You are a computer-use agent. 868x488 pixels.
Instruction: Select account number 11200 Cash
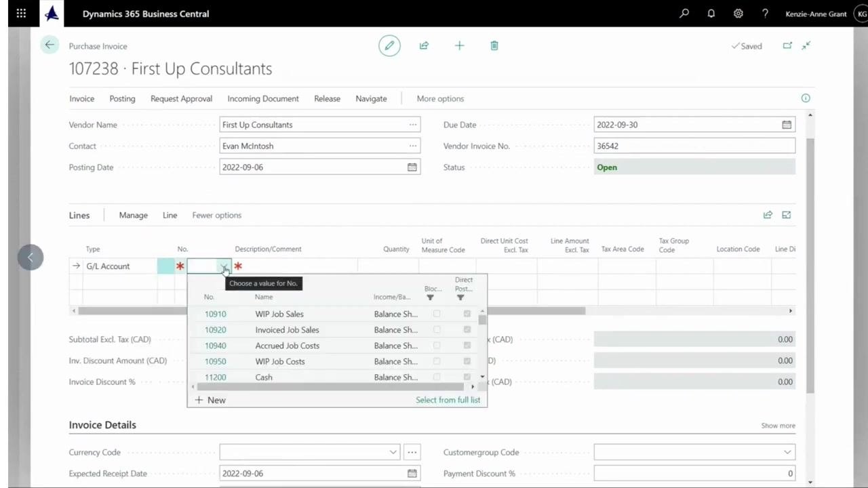[x=215, y=377]
